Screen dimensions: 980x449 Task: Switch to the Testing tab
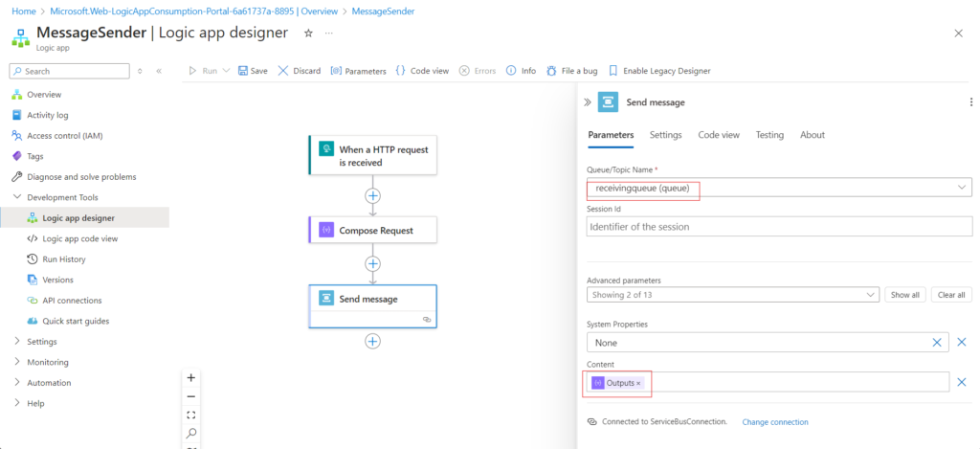tap(769, 134)
